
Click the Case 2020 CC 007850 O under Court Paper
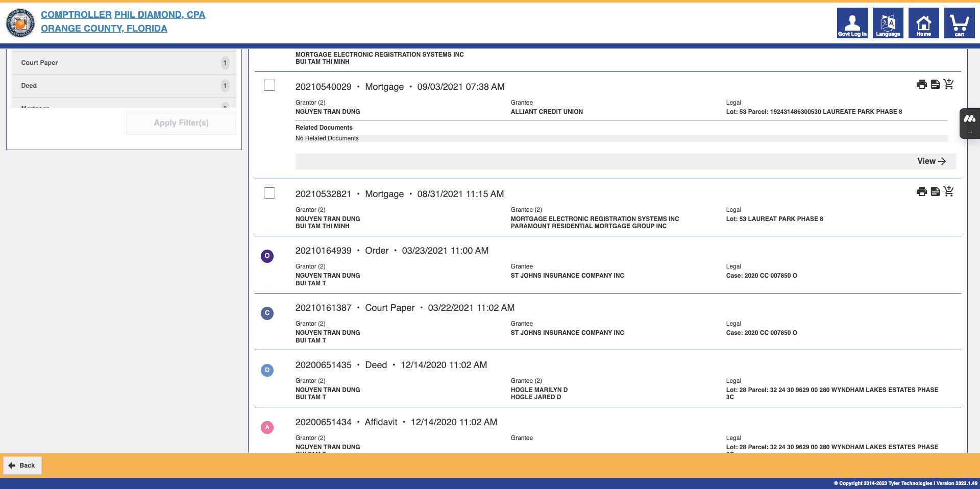pos(762,333)
